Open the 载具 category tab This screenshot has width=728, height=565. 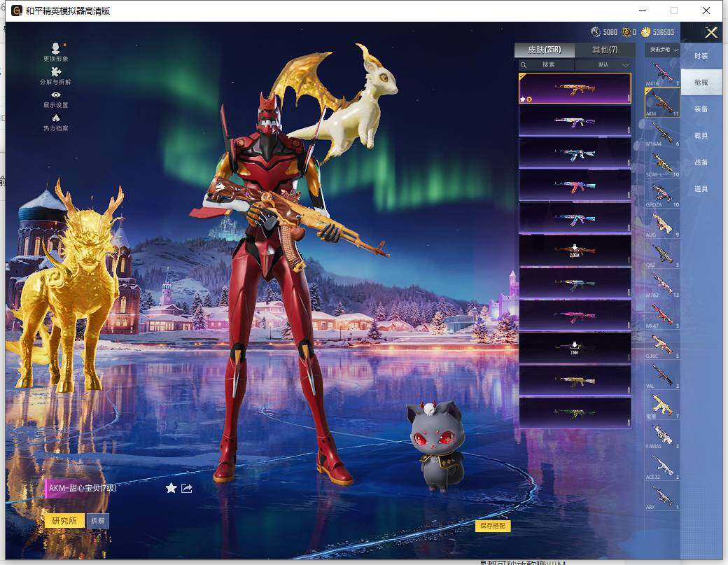(701, 136)
